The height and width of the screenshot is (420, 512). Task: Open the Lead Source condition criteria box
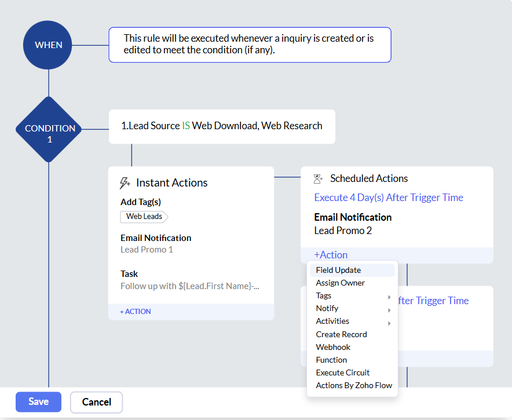[222, 126]
